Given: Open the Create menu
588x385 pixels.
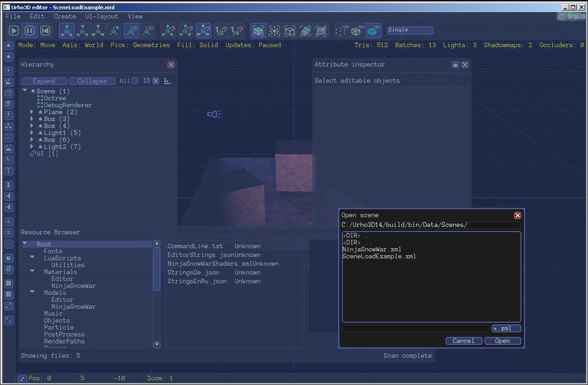Looking at the screenshot, I should [65, 16].
